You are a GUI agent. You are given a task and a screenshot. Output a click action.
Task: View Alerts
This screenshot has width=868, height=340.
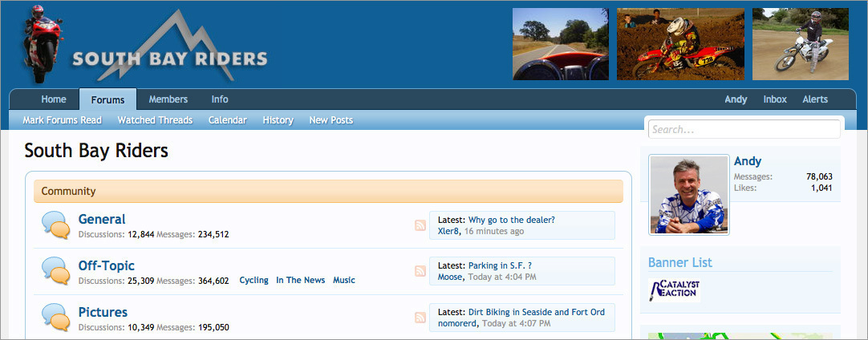[815, 99]
